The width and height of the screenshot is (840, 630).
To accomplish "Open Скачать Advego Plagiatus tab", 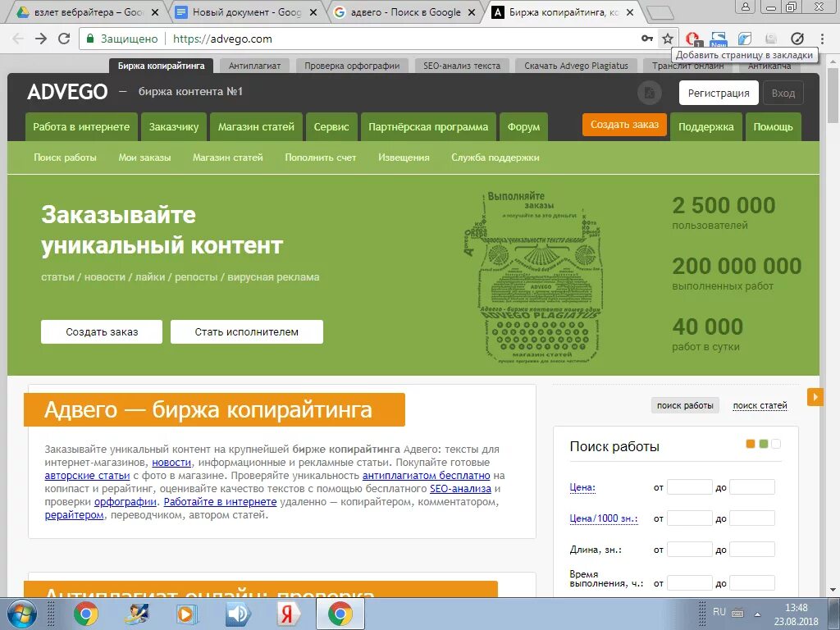I will point(576,66).
